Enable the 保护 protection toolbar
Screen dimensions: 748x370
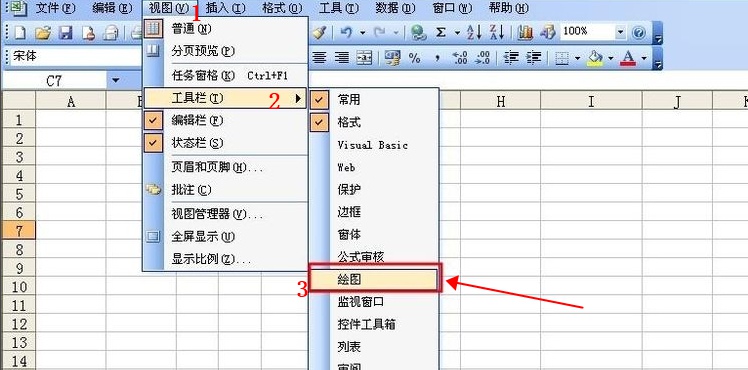pos(374,190)
